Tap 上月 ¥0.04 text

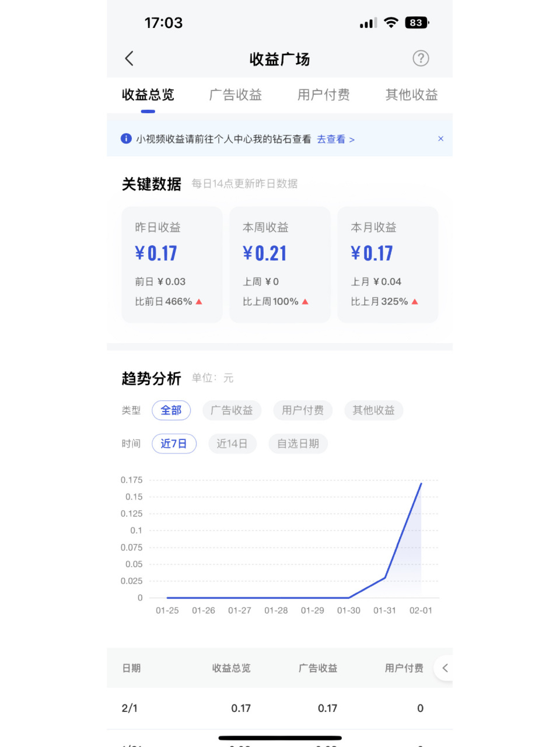coord(376,282)
